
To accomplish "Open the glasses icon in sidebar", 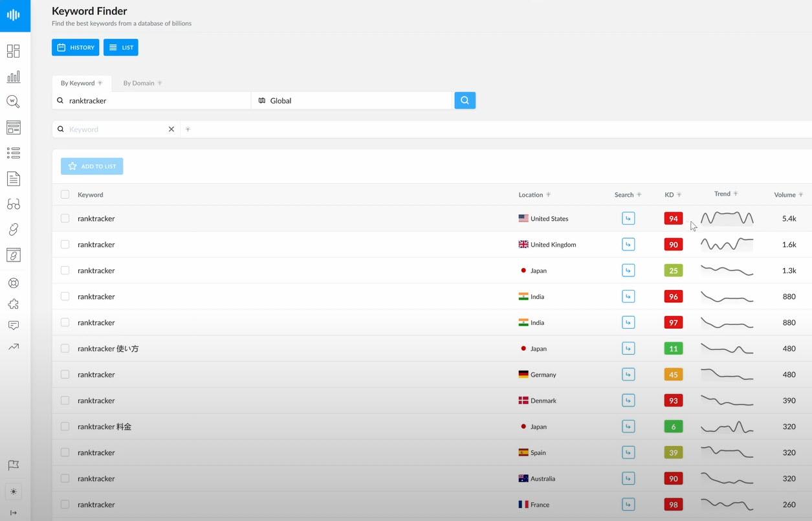I will click(14, 204).
